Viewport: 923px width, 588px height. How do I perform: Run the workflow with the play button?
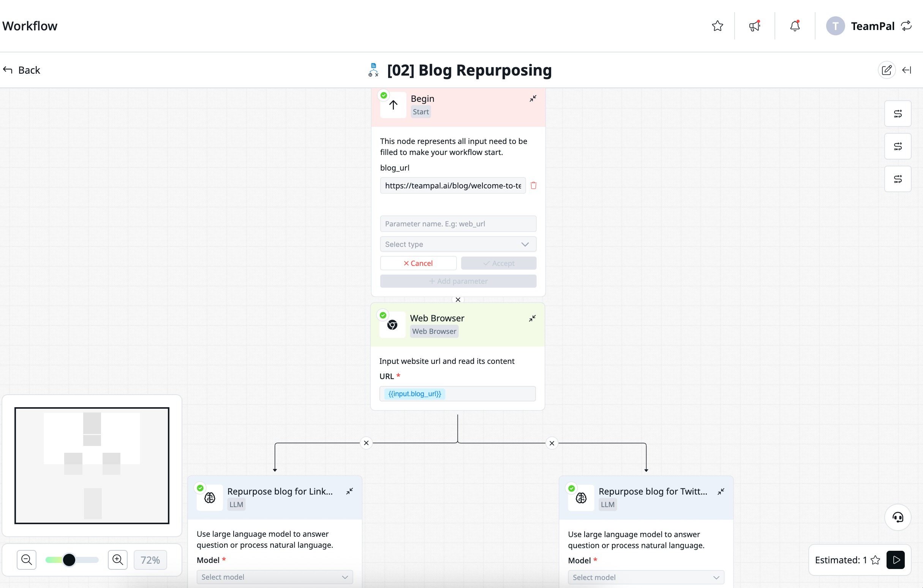click(895, 560)
